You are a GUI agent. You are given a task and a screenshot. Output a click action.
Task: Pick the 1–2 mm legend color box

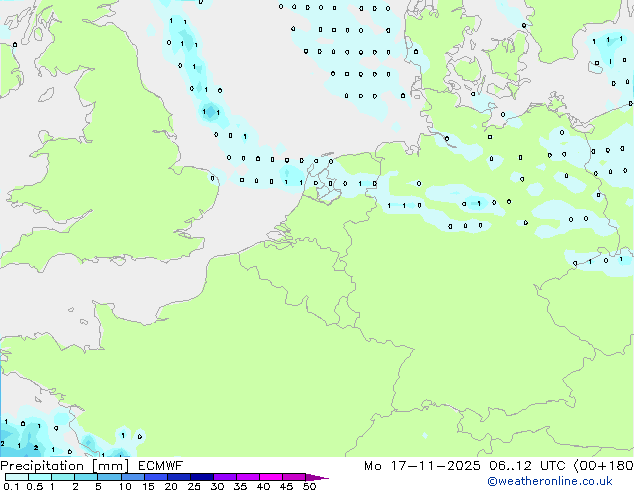tap(63, 477)
